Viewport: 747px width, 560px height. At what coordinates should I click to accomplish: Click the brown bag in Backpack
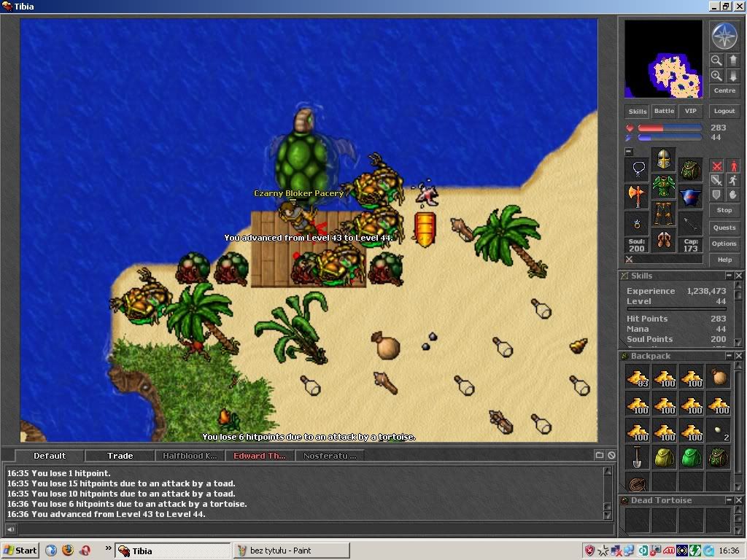tap(719, 378)
